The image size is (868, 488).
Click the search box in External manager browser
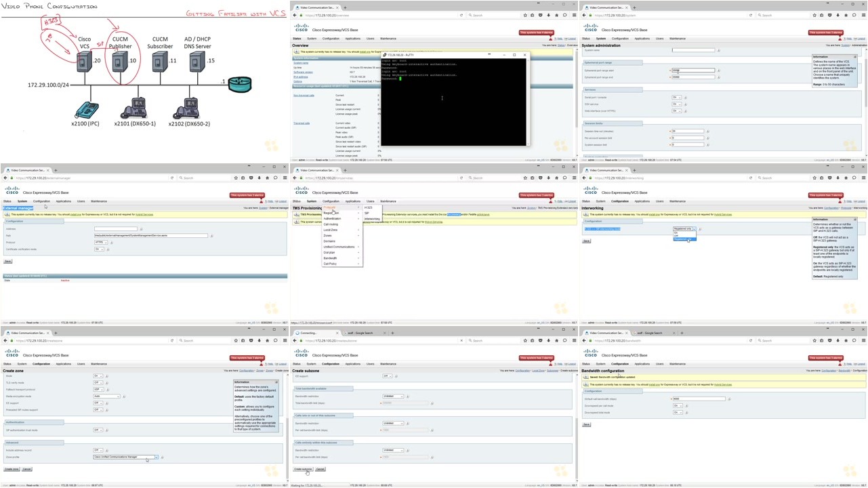click(203, 178)
